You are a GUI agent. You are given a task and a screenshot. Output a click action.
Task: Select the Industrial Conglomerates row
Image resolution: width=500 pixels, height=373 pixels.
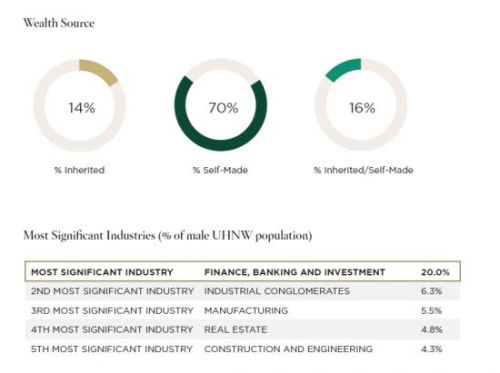(243, 291)
